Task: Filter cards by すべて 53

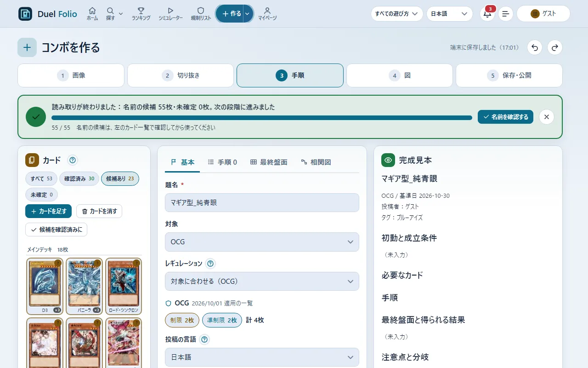Action: click(x=41, y=178)
